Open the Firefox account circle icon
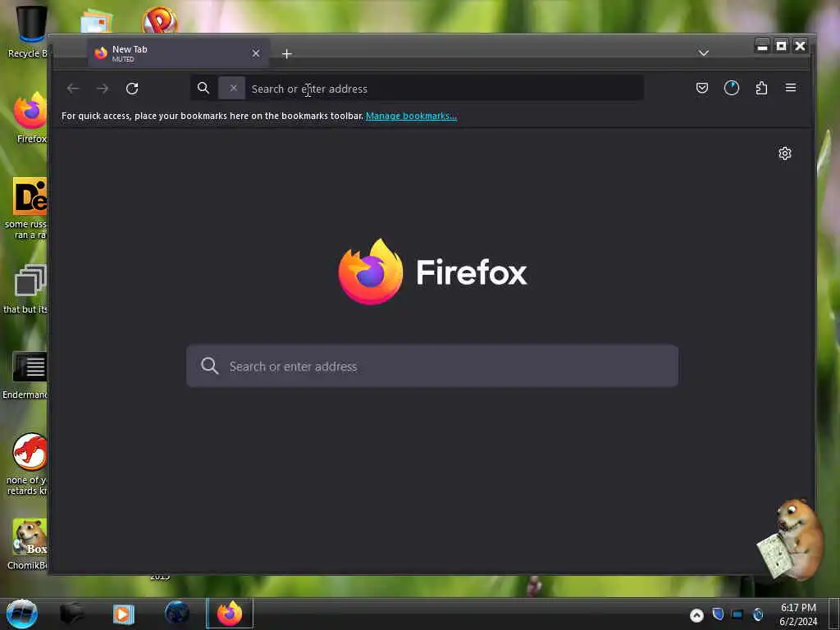 pyautogui.click(x=731, y=88)
